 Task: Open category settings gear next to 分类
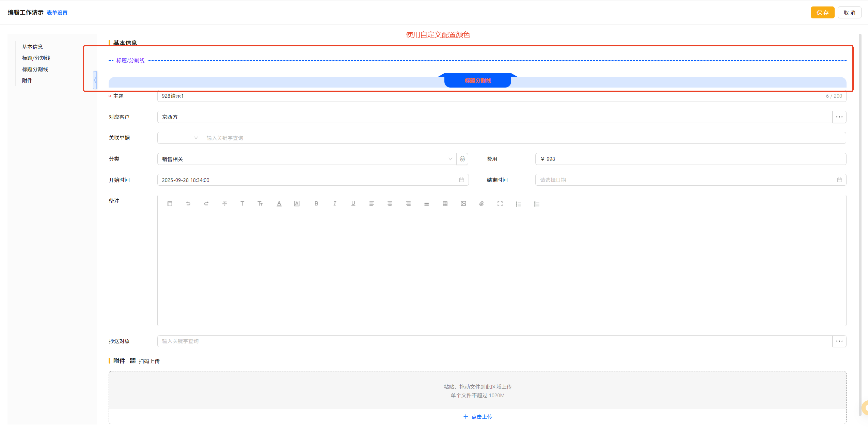pos(462,159)
